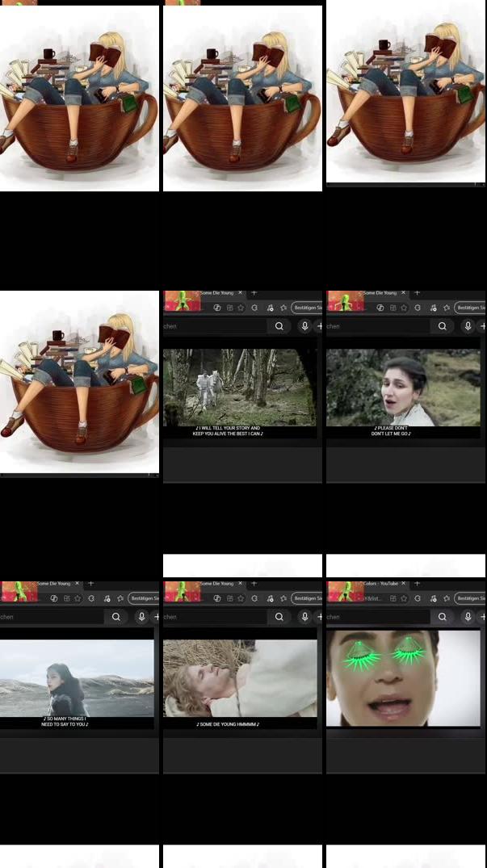Click search magnifier in the green eyelashes frame
The width and height of the screenshot is (487, 868).
(x=442, y=617)
